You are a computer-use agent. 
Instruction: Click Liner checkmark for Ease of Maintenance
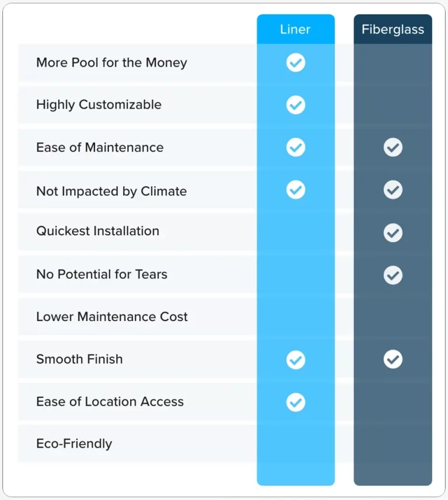296,148
